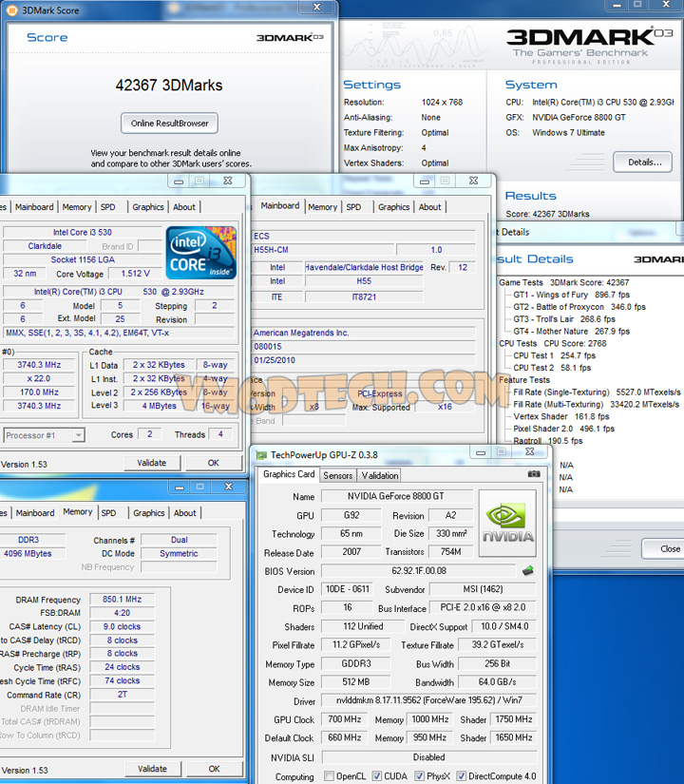The image size is (684, 784).
Task: Open Graphics tab in CPU-Z memory window
Action: 149,513
